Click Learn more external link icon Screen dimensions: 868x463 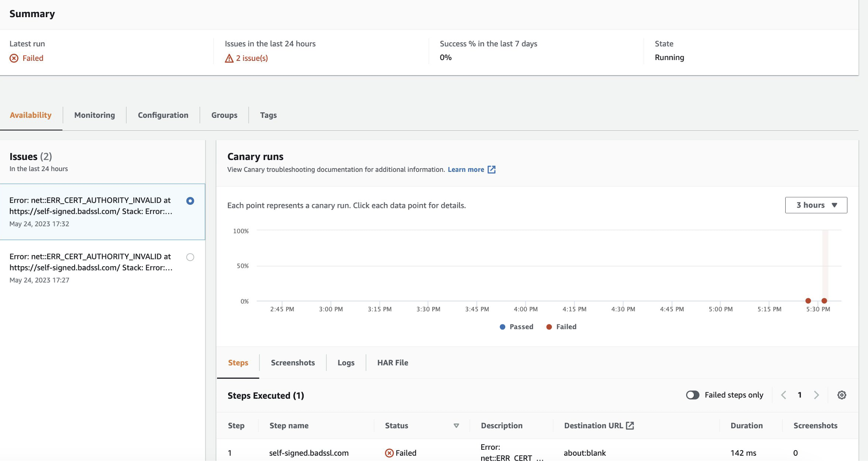point(491,170)
